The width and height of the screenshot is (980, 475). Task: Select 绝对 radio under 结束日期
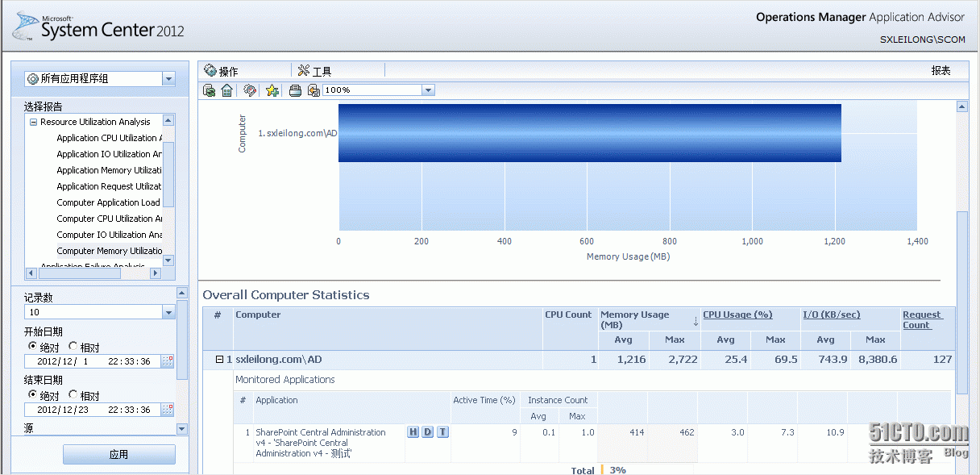(x=33, y=395)
